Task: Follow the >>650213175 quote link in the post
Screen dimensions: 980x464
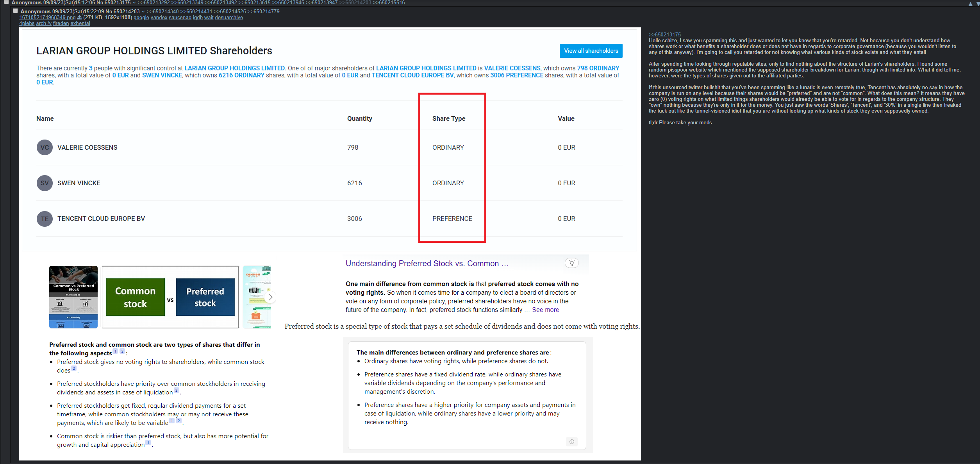Action: [x=664, y=34]
